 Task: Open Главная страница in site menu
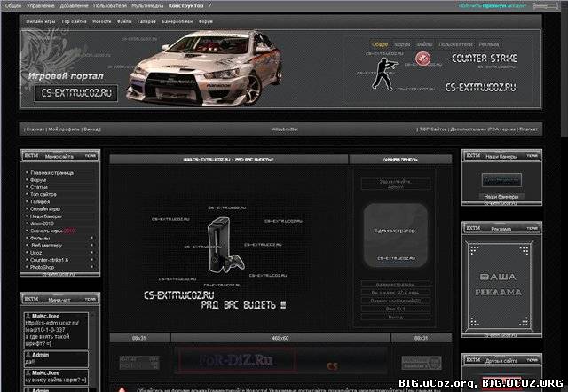51,173
